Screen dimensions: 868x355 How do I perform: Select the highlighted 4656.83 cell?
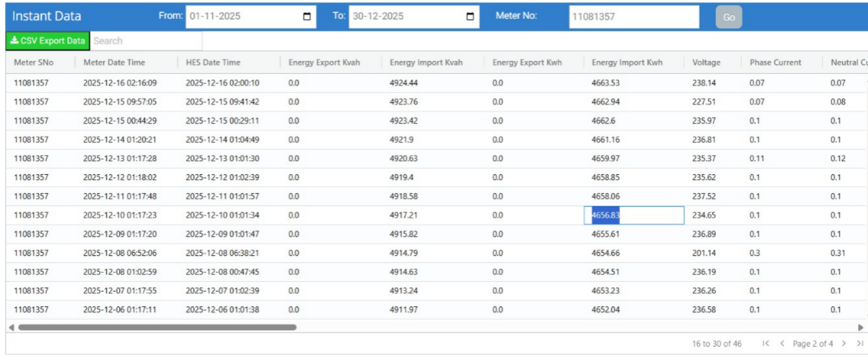(x=633, y=215)
